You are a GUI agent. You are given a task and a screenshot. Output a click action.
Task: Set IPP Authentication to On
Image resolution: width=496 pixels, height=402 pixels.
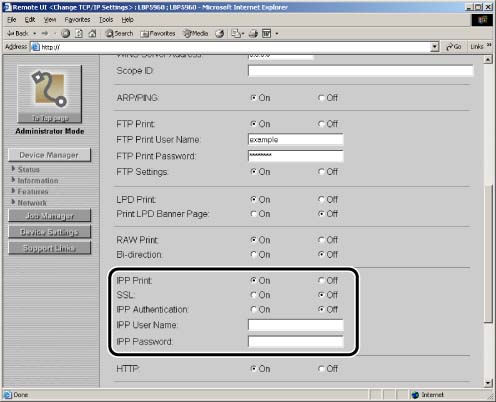point(254,310)
